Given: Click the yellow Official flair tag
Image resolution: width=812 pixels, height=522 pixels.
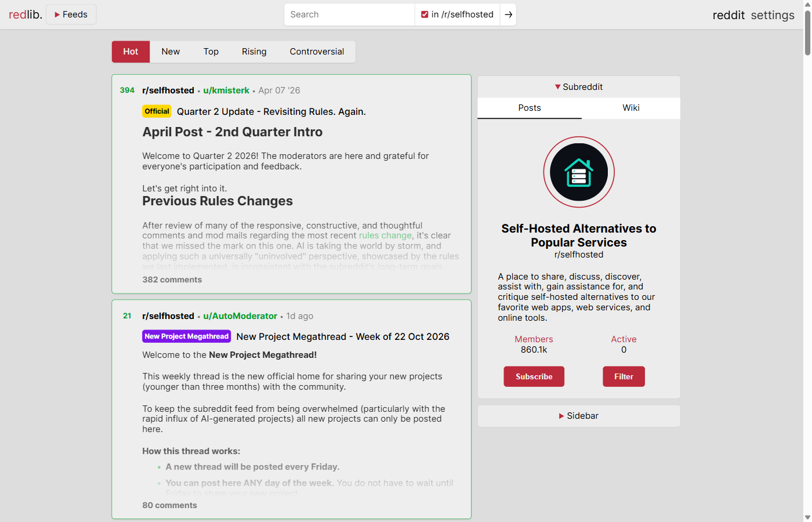Looking at the screenshot, I should [x=157, y=111].
